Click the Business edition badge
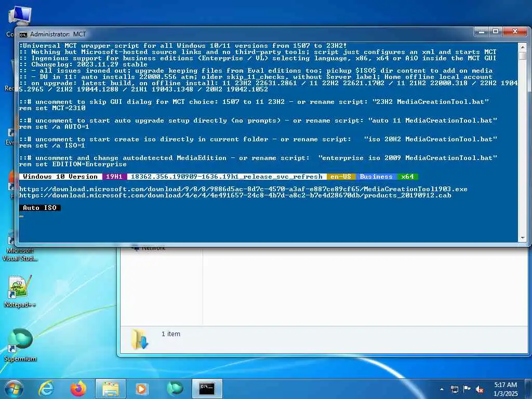Screen dimensions: 532x399 [x=376, y=177]
